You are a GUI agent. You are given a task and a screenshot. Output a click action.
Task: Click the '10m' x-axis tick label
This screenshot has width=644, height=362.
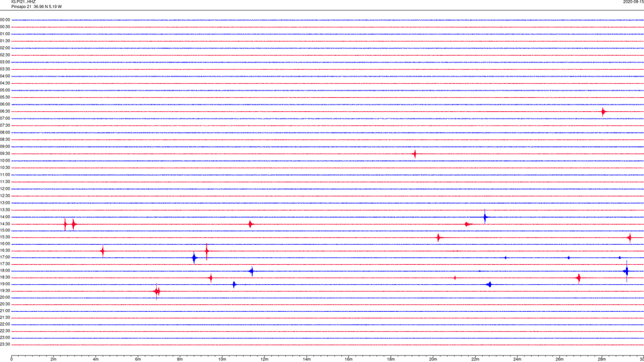(222, 359)
